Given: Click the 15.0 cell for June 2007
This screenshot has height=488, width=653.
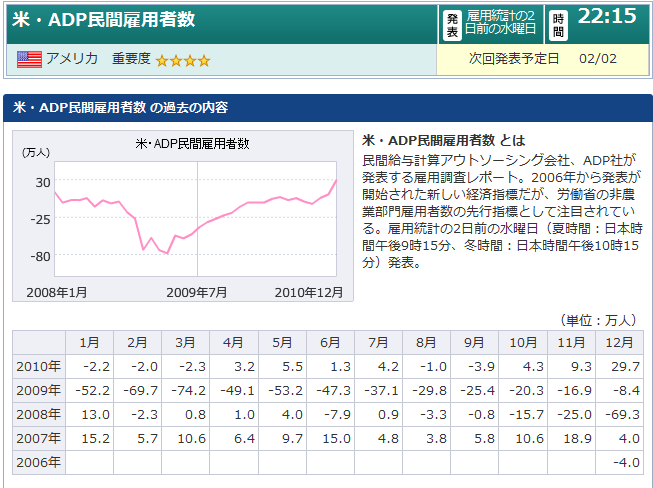Looking at the screenshot, I should pyautogui.click(x=330, y=438).
